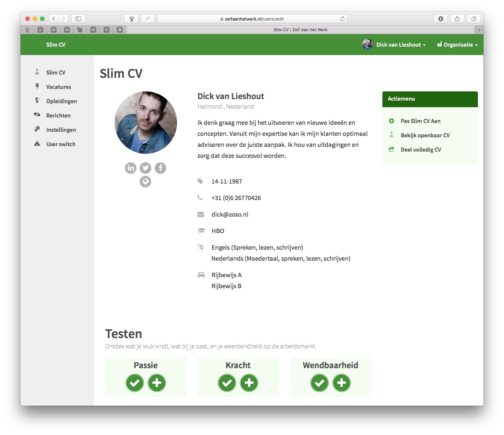The width and height of the screenshot is (504, 435).
Task: Show all tabs overview
Action: click(x=474, y=19)
